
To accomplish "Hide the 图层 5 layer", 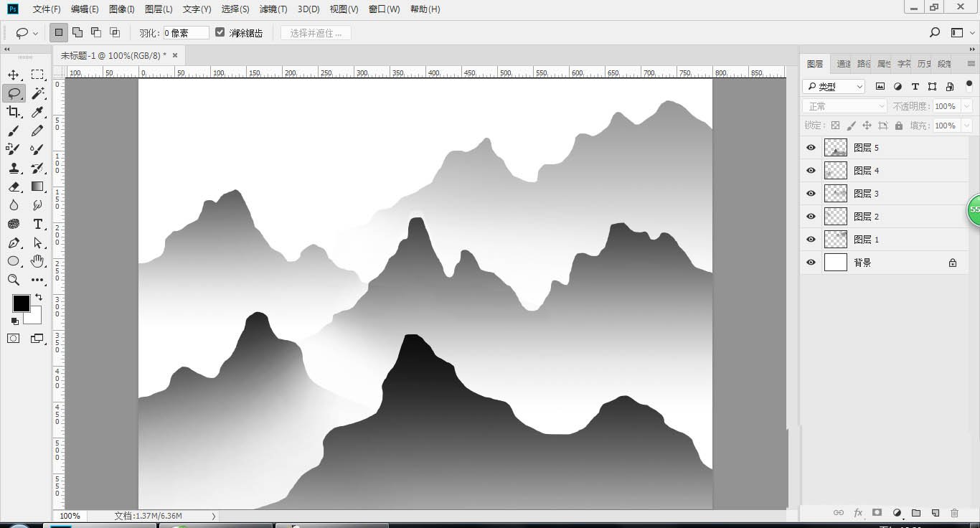I will coord(810,147).
